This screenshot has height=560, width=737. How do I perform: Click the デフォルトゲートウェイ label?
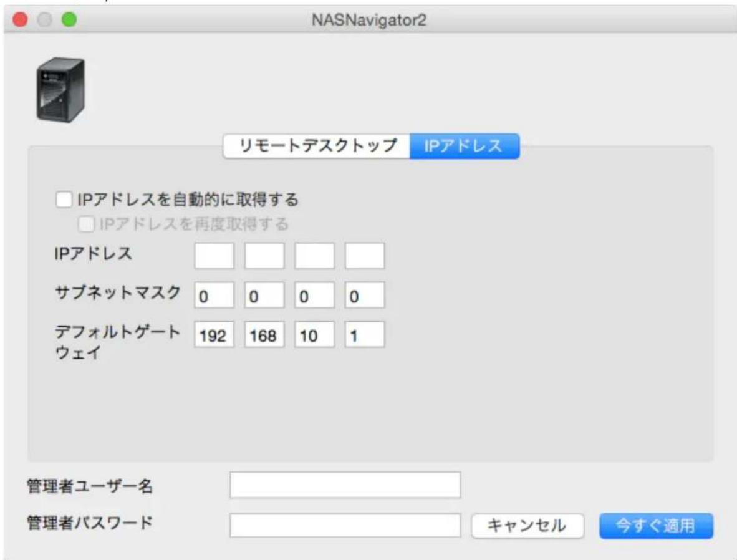point(117,342)
